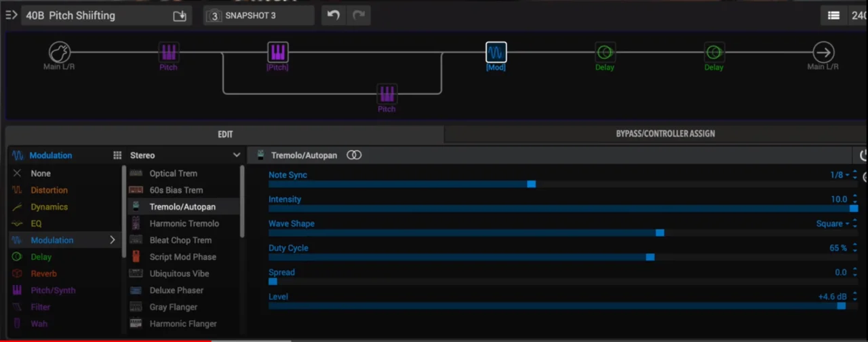Select Reverb category in the sidebar
Viewport: 868px width, 342px height.
click(x=43, y=273)
